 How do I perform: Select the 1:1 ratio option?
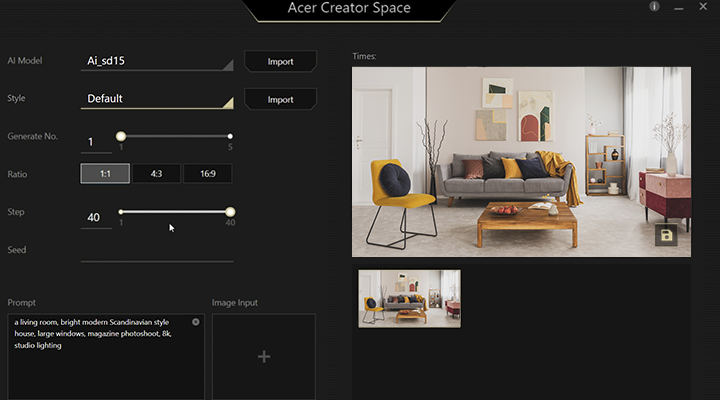tap(105, 174)
